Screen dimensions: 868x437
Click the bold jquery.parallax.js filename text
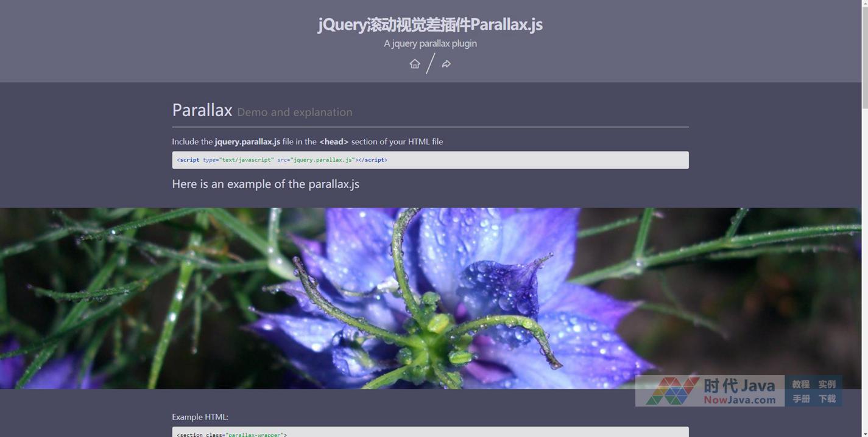pos(247,142)
